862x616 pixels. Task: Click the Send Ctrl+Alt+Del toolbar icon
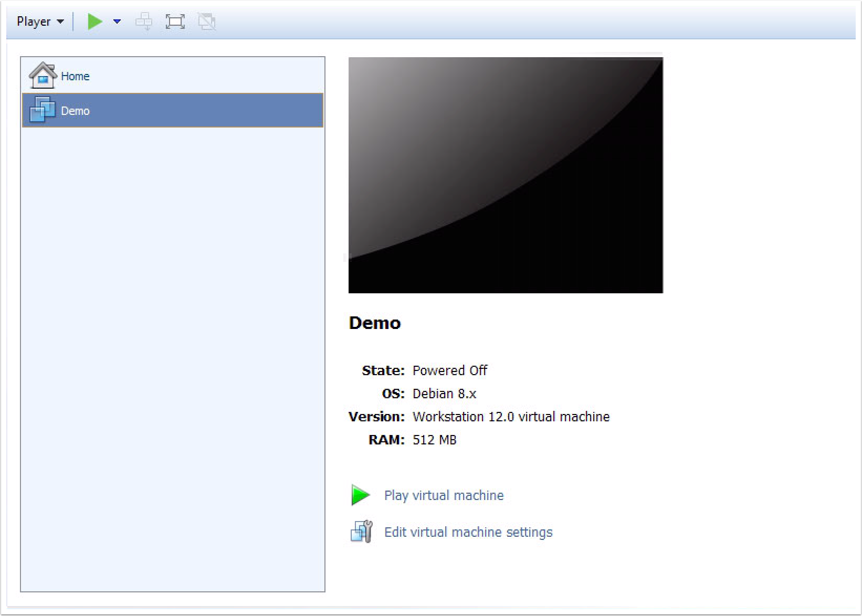pos(144,22)
